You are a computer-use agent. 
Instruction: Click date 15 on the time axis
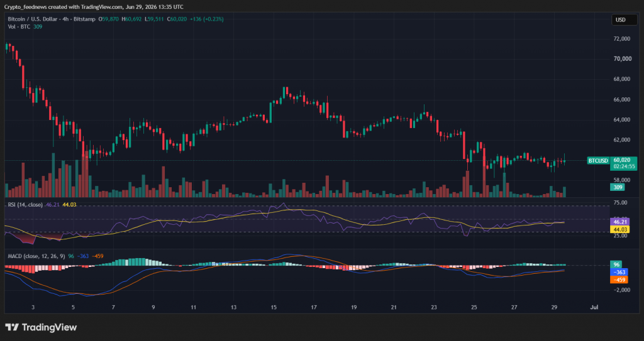[274, 307]
